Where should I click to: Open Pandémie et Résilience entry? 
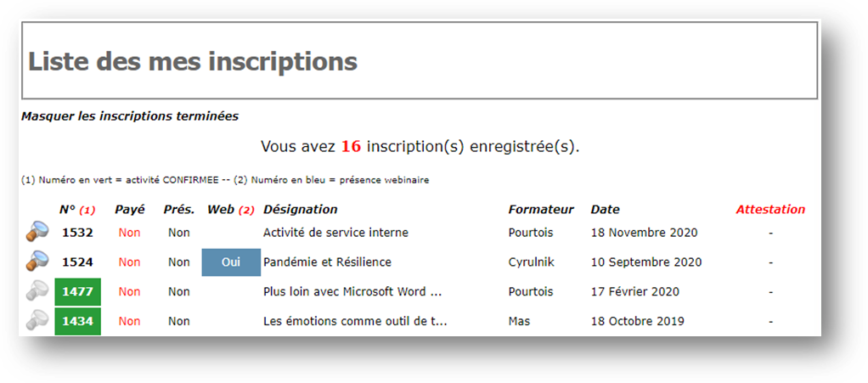pyautogui.click(x=327, y=262)
